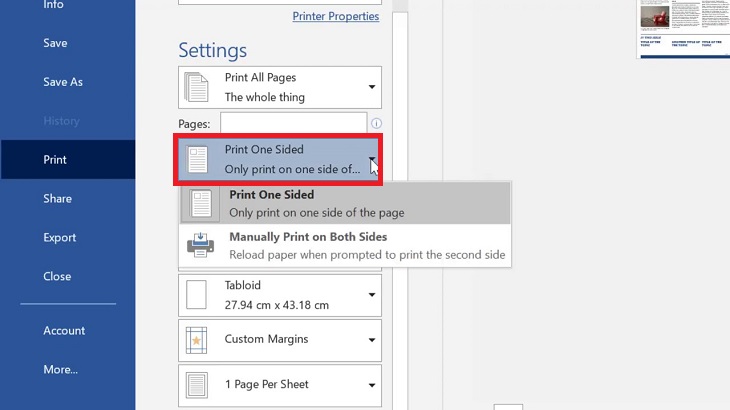The width and height of the screenshot is (730, 410).
Task: Click the Manually Print on Both Sides printer icon
Action: tap(200, 246)
